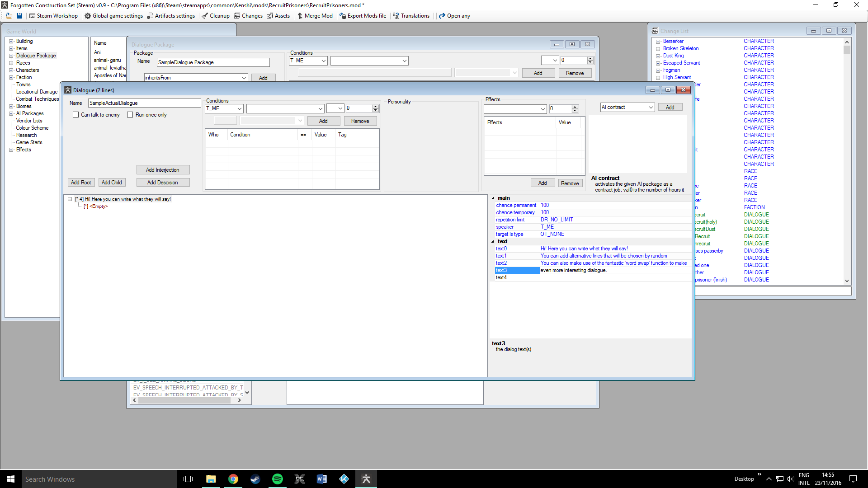Viewport: 868px width, 488px height.
Task: Click the save disk icon in toolbar
Action: click(19, 16)
